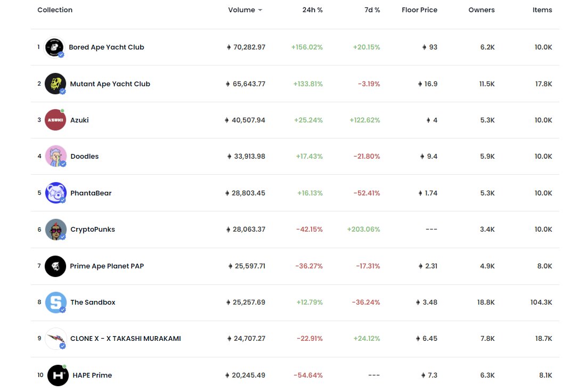The height and width of the screenshot is (392, 586).
Task: Sort by Floor Price column header
Action: (419, 10)
